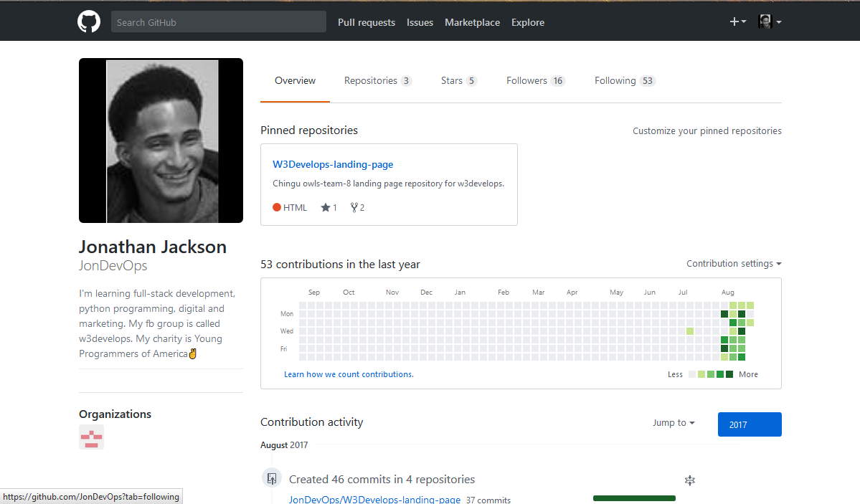The image size is (860, 504).
Task: Click the plus icon to create new
Action: (737, 22)
